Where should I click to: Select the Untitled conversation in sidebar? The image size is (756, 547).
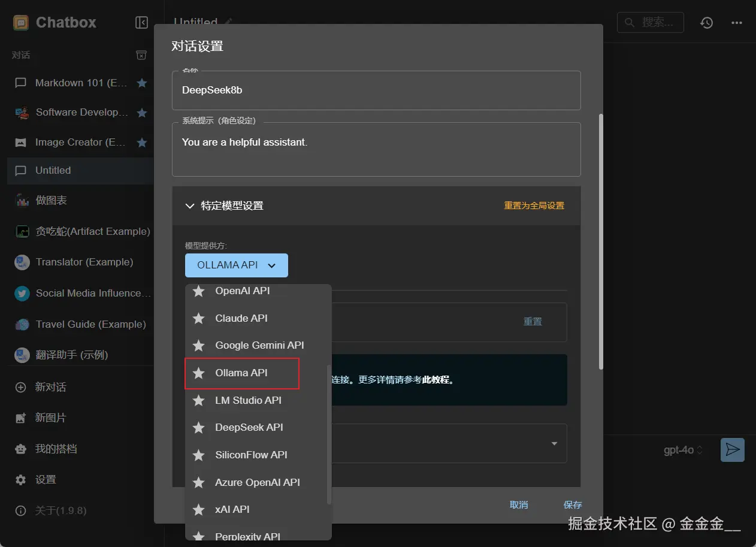click(x=81, y=171)
